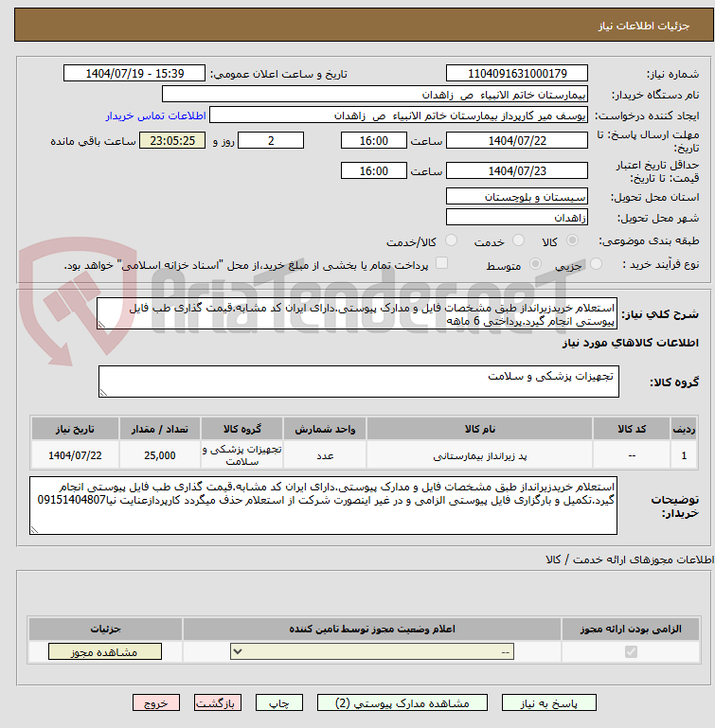
Task: Click the buyer organization name field
Action: [x=374, y=95]
